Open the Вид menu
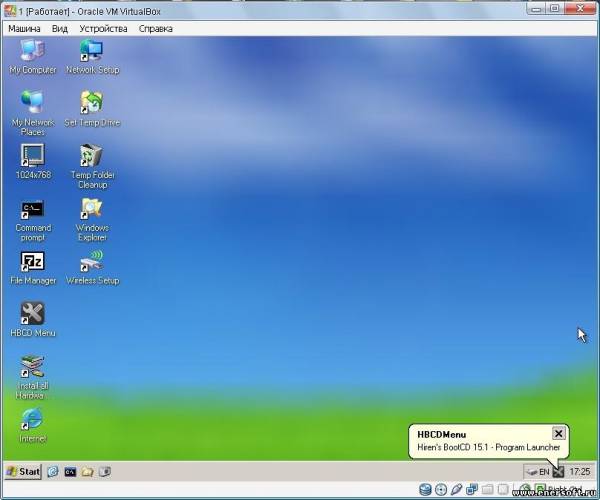 click(60, 29)
